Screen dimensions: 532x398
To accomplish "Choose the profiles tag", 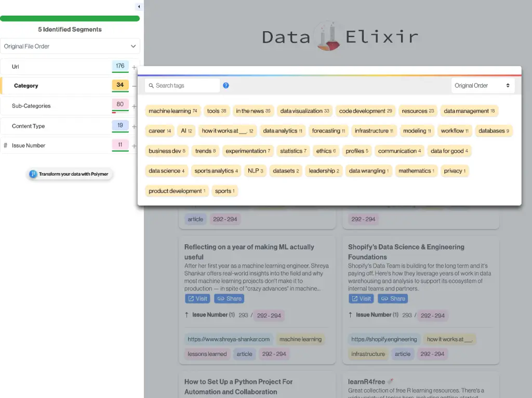I will [357, 151].
